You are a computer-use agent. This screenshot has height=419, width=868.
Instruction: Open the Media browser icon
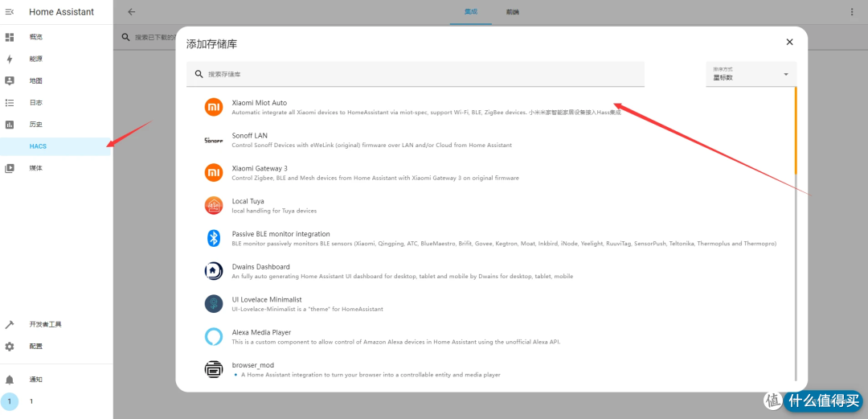point(10,168)
